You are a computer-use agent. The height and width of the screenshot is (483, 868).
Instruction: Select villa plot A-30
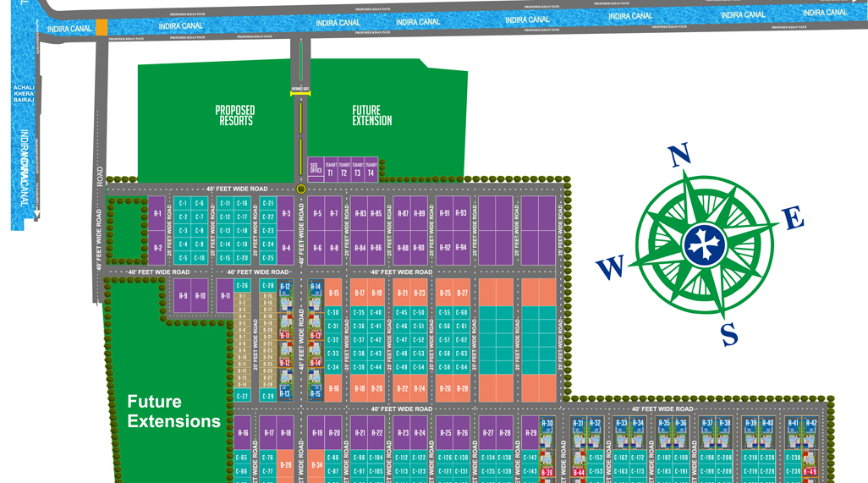pos(547,424)
